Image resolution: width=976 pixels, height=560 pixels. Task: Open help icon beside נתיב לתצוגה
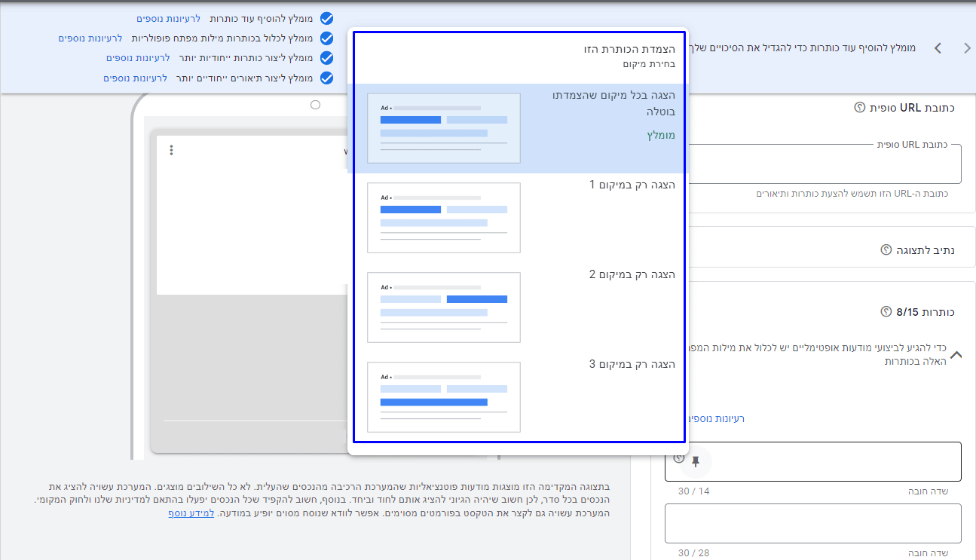[x=886, y=249]
